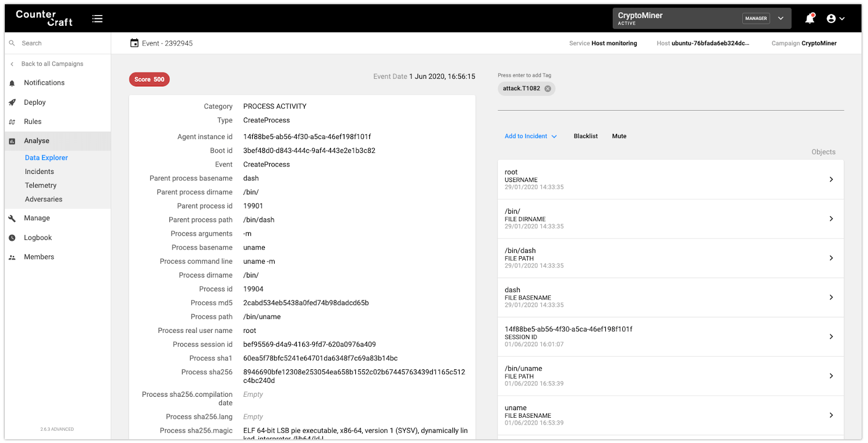
Task: Remove the attack.T1082 tag
Action: tap(548, 89)
